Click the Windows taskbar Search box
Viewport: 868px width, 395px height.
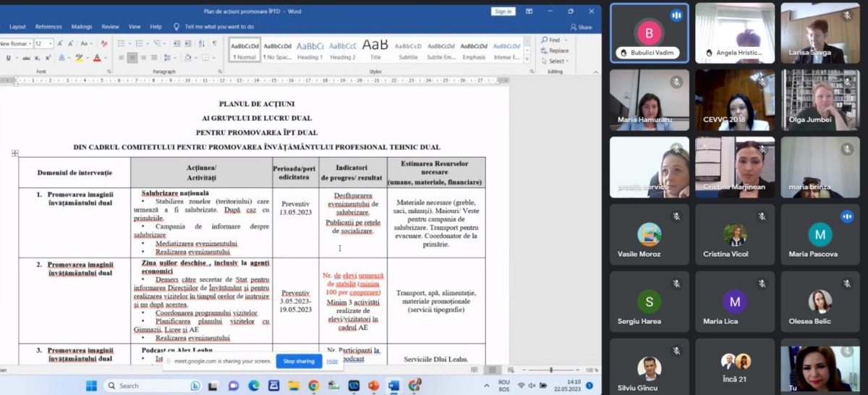coord(153,386)
